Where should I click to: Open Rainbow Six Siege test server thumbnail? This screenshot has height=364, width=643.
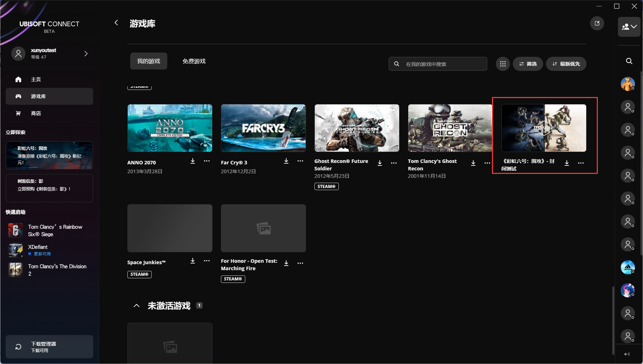[x=544, y=128]
